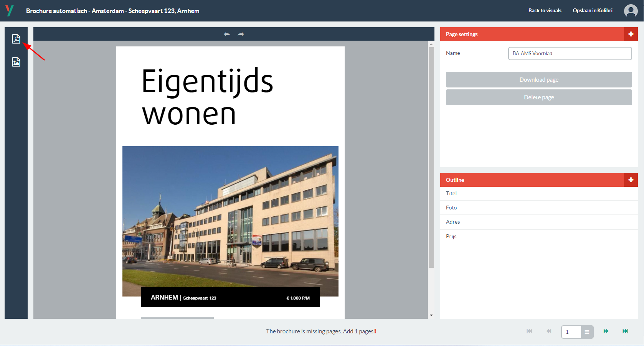Click the canvas scrollbar down arrow
This screenshot has width=644, height=346.
click(x=431, y=315)
